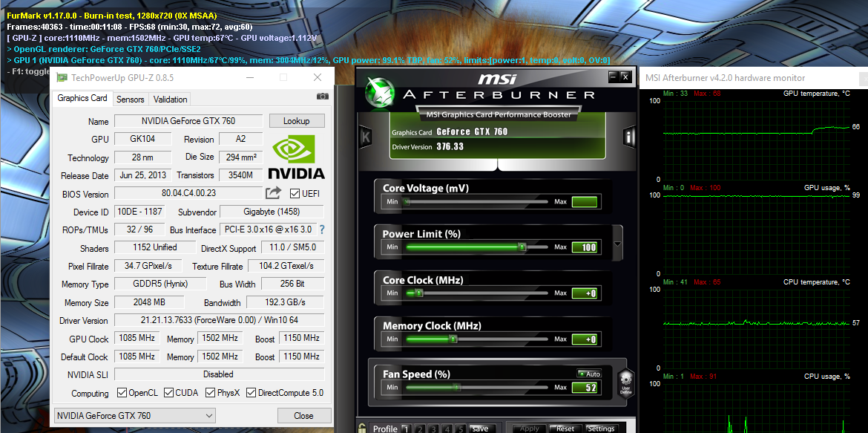The height and width of the screenshot is (433, 868).
Task: Toggle the UEFI checkbox in GPU-Z
Action: [x=295, y=194]
